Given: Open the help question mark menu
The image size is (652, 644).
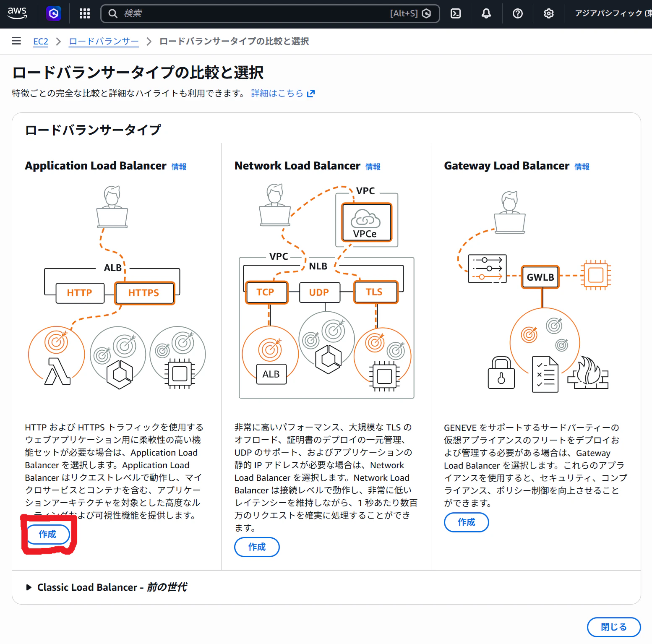Looking at the screenshot, I should pyautogui.click(x=518, y=14).
